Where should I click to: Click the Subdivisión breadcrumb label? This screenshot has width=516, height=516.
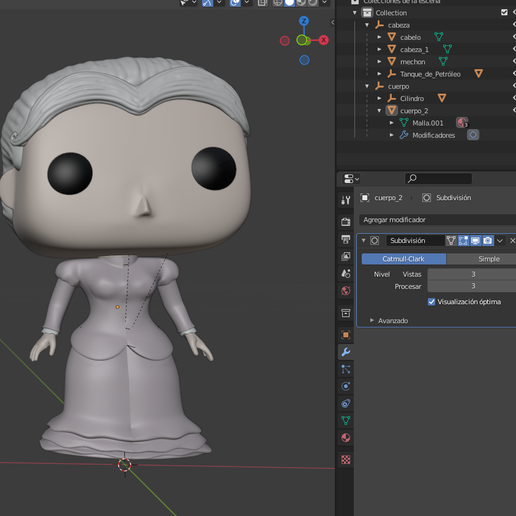click(x=453, y=198)
